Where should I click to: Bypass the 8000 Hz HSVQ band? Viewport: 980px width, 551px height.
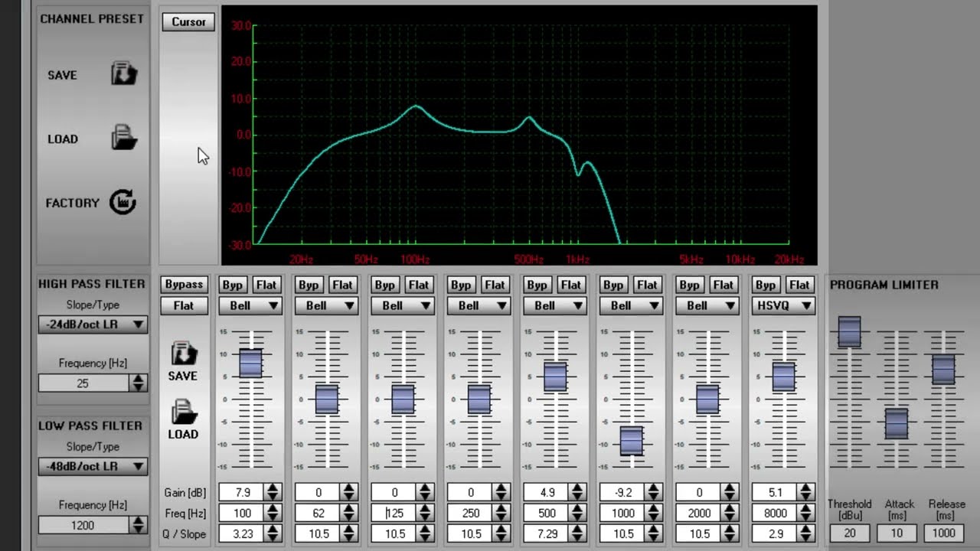766,285
